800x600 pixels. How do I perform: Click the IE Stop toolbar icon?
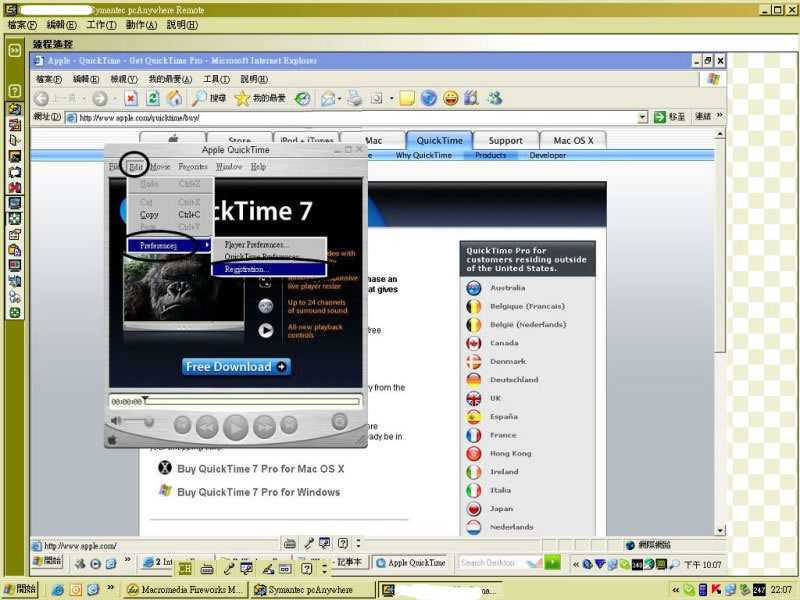[130, 98]
